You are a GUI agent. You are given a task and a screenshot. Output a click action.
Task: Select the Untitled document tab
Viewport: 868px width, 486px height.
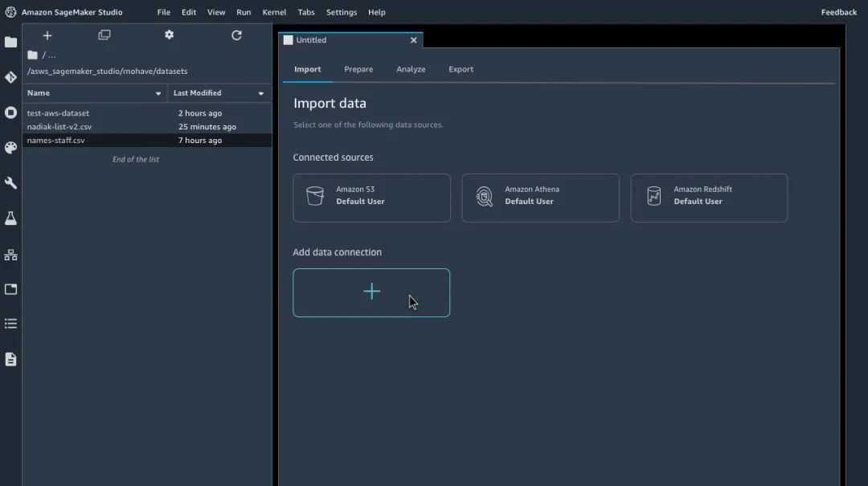pos(350,40)
